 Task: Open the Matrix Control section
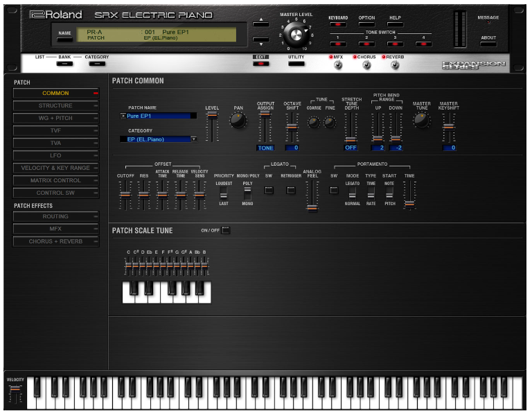[55, 180]
